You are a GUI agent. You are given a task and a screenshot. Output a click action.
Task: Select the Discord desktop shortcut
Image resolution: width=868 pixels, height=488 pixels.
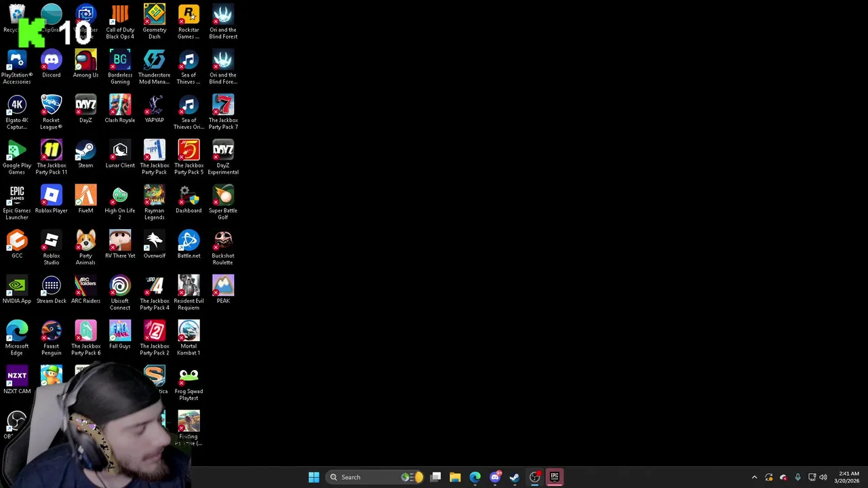pyautogui.click(x=52, y=64)
